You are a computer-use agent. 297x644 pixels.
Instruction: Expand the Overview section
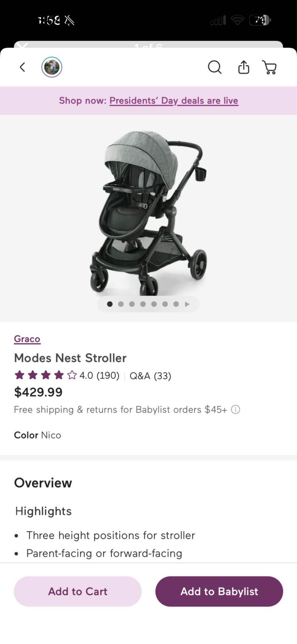pyautogui.click(x=43, y=483)
